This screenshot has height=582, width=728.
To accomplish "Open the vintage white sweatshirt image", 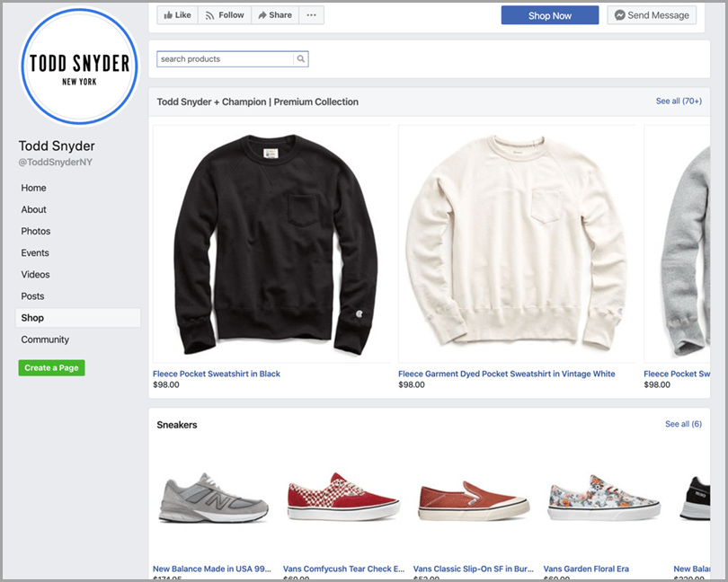I will click(x=517, y=244).
